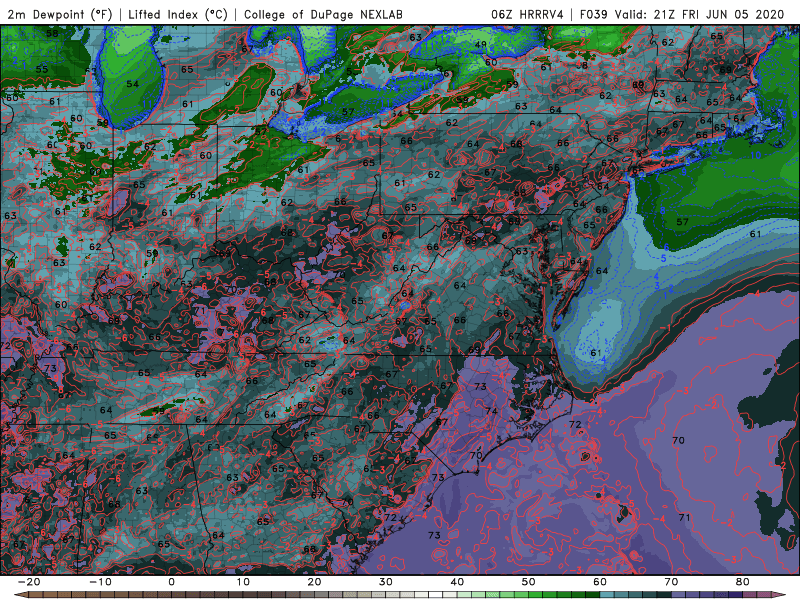This screenshot has height=600, width=800.
Task: Click the "College of DuPage NEXLAB" label
Action: coord(323,14)
